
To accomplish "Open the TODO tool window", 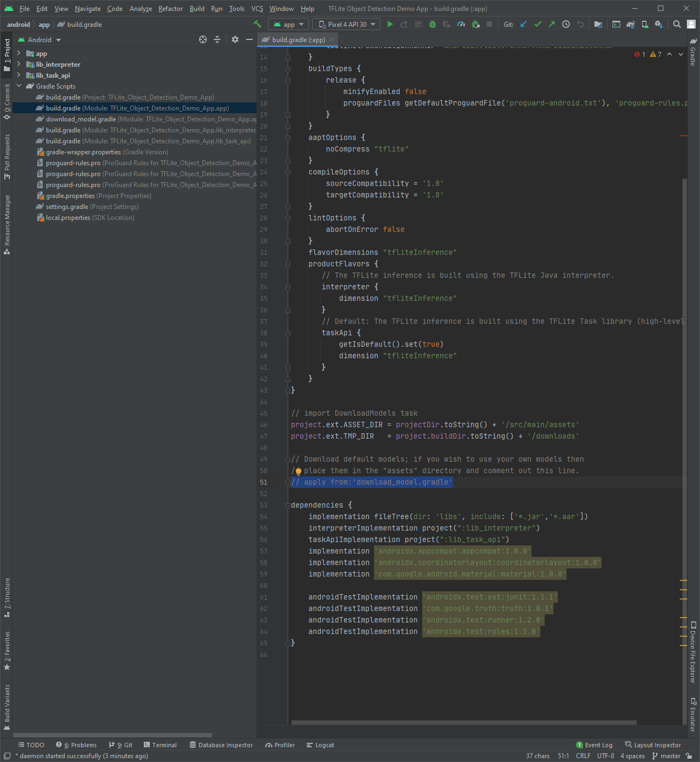I will pos(31,745).
